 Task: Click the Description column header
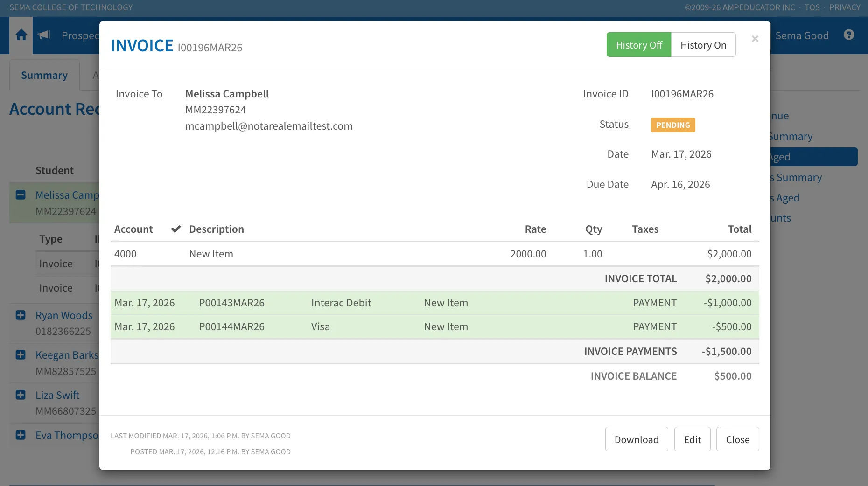(x=217, y=229)
